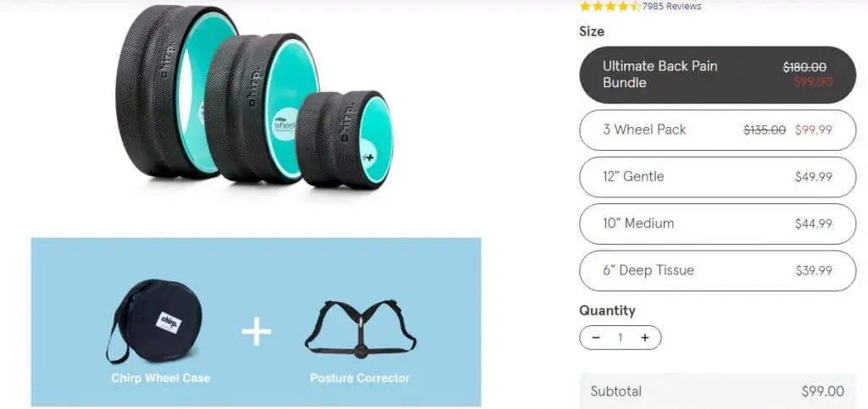Pick the 10" Medium wheel size

717,224
